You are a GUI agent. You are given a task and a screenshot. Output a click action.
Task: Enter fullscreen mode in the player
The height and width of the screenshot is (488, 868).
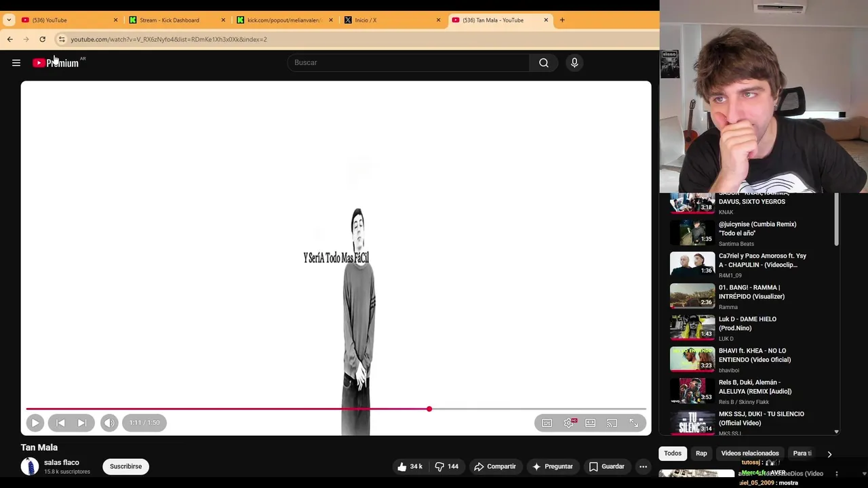click(x=634, y=423)
